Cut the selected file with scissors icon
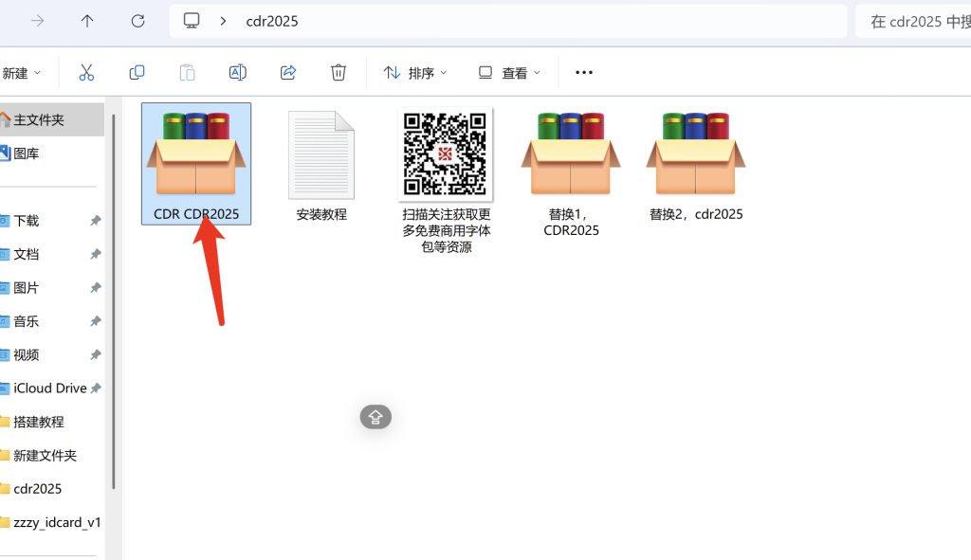 click(86, 72)
